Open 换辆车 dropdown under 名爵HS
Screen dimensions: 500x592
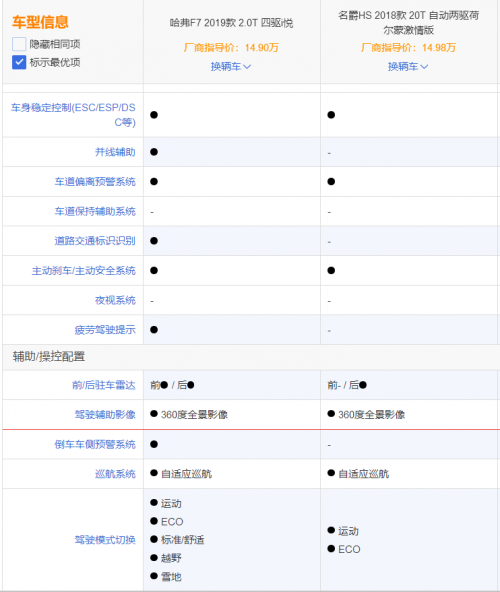(408, 67)
